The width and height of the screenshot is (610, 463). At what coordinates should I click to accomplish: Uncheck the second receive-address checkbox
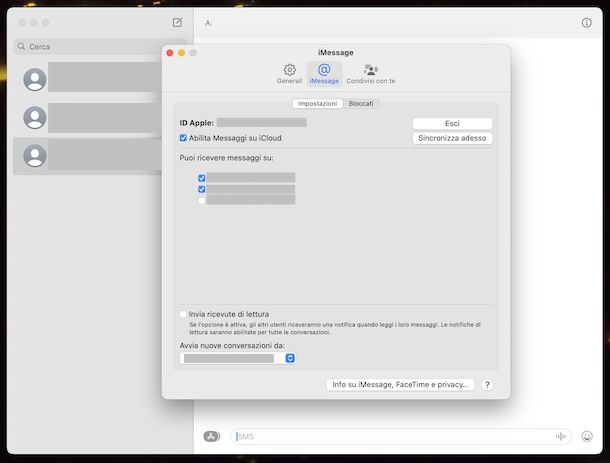tap(202, 189)
